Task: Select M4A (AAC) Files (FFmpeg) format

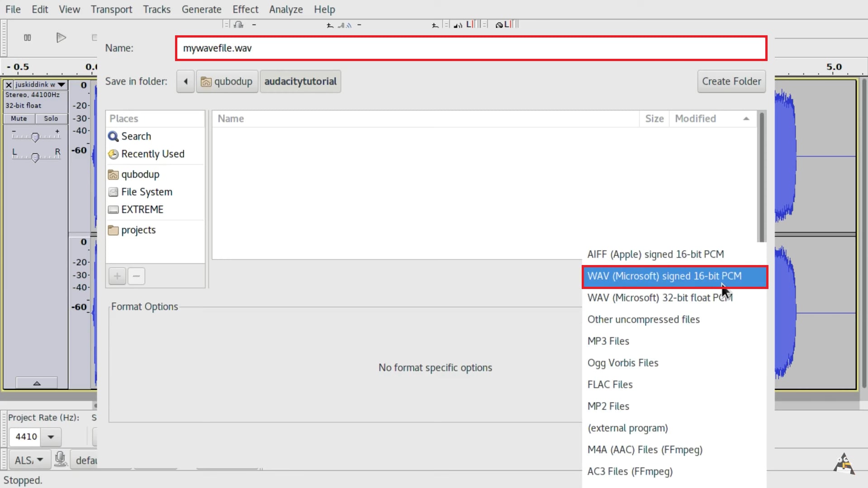Action: [x=674, y=450]
